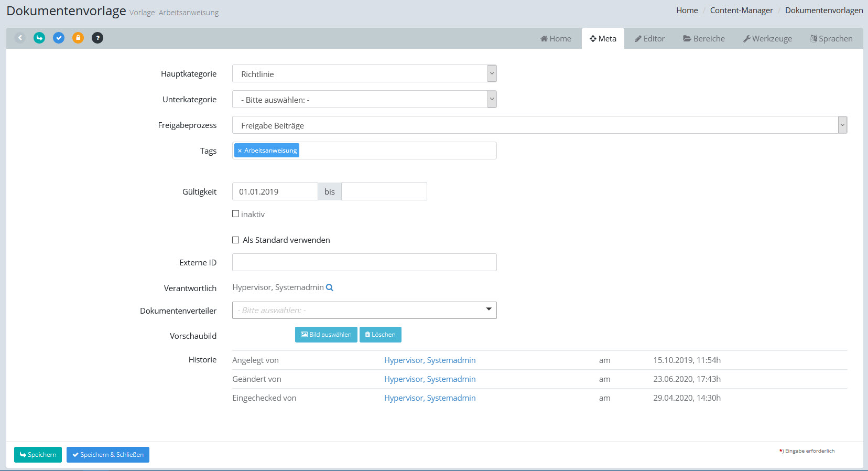This screenshot has width=868, height=471.
Task: Click the grey back arrow icon
Action: 20,38
